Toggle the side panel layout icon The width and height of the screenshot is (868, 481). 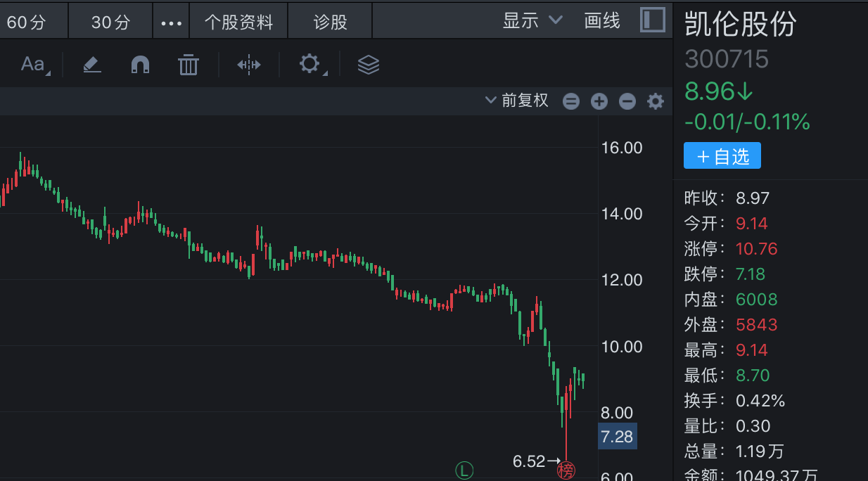coord(652,20)
